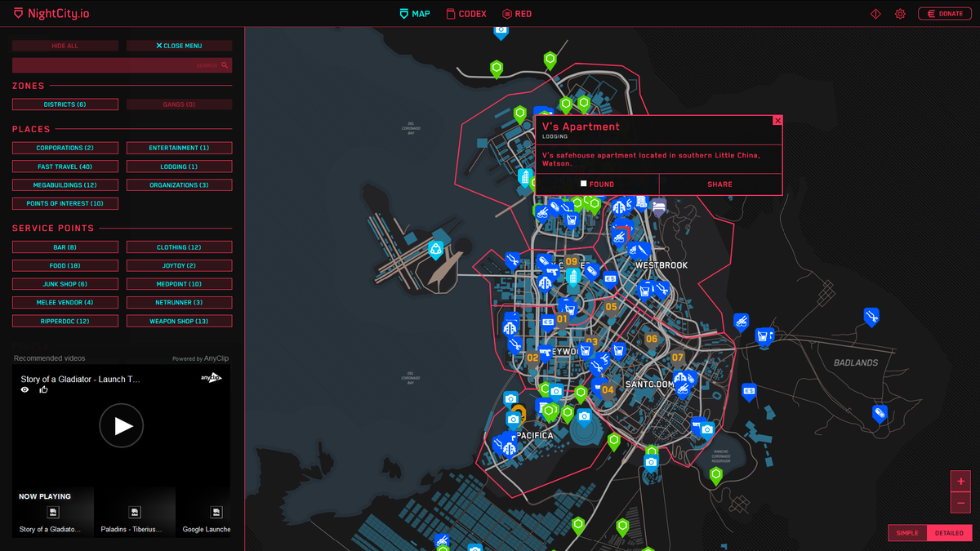Image resolution: width=980 pixels, height=551 pixels.
Task: Click the DONATE button
Action: click(945, 14)
